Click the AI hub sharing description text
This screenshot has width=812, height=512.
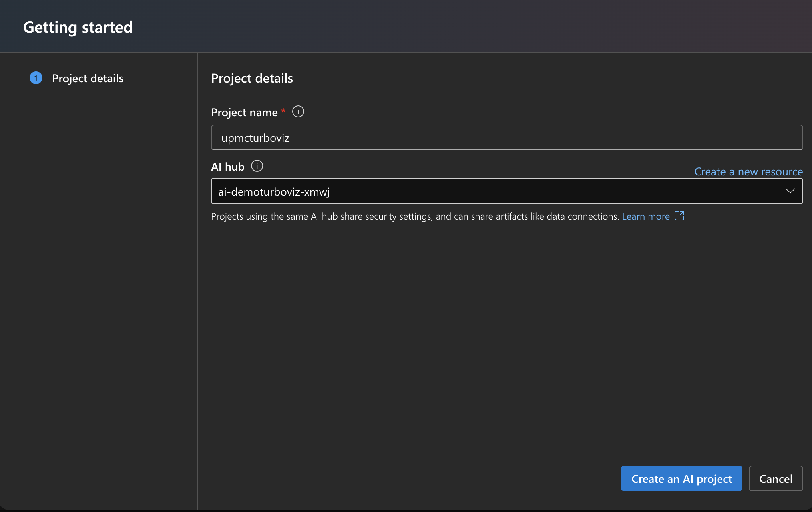tap(415, 216)
